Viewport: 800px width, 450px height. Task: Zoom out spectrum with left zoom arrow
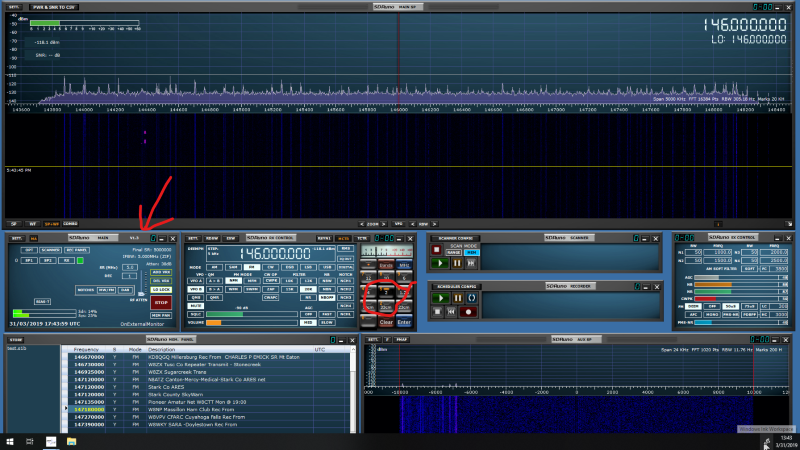pyautogui.click(x=362, y=224)
